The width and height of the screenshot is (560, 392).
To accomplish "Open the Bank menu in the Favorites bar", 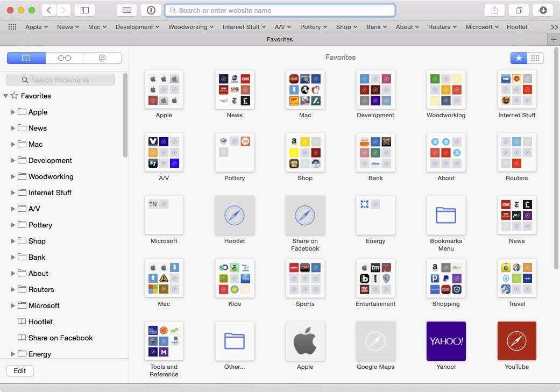I will pyautogui.click(x=377, y=27).
